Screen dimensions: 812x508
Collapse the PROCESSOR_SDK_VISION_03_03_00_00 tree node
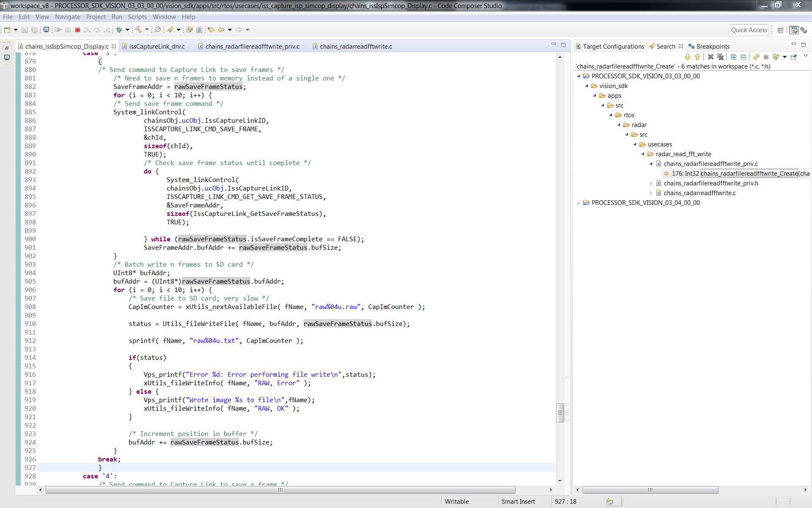pos(579,76)
